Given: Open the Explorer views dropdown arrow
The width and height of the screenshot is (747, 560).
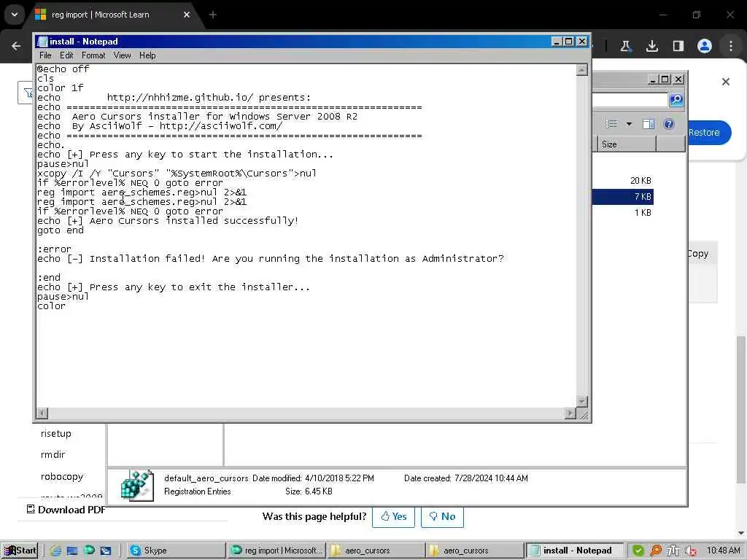Looking at the screenshot, I should [629, 124].
